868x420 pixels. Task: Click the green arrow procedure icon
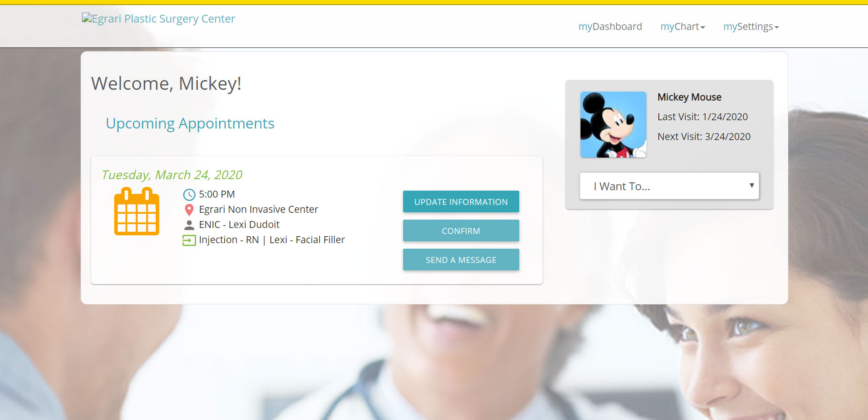189,240
